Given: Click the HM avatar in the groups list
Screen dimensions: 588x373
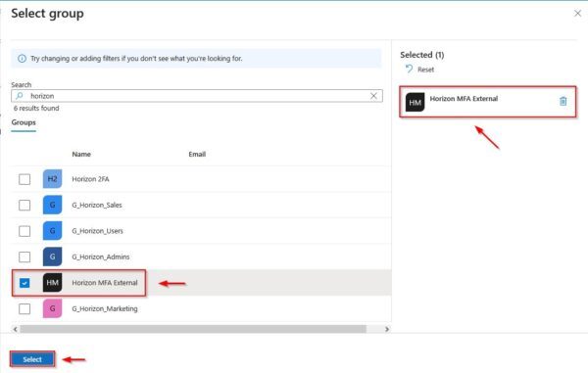Looking at the screenshot, I should click(52, 282).
